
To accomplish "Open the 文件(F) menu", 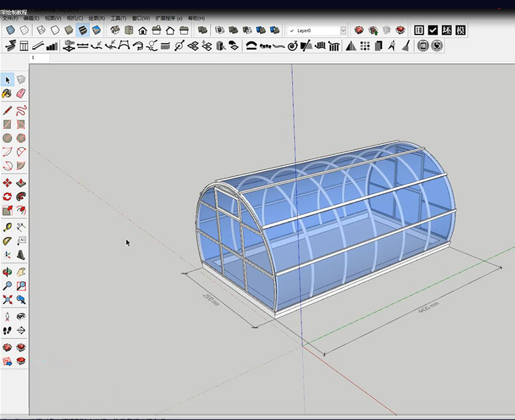I will 10,18.
